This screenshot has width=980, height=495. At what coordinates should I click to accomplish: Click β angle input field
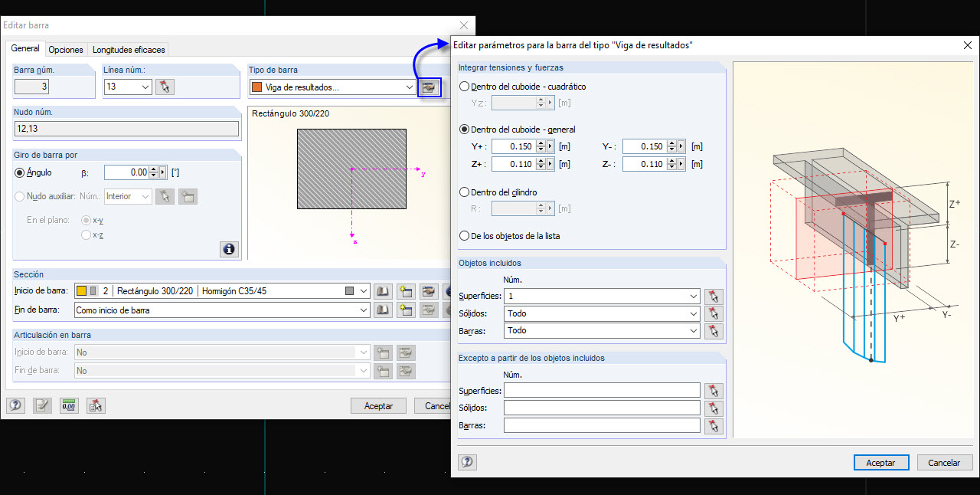tap(126, 172)
